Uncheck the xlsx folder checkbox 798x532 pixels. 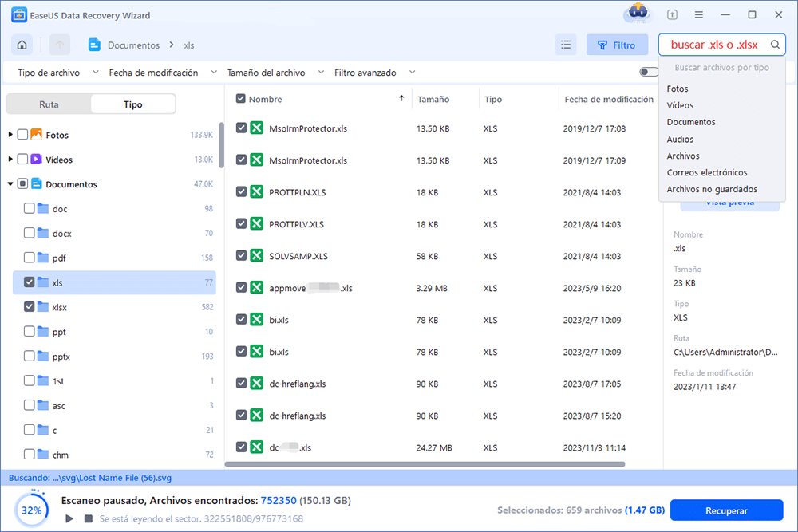(29, 307)
